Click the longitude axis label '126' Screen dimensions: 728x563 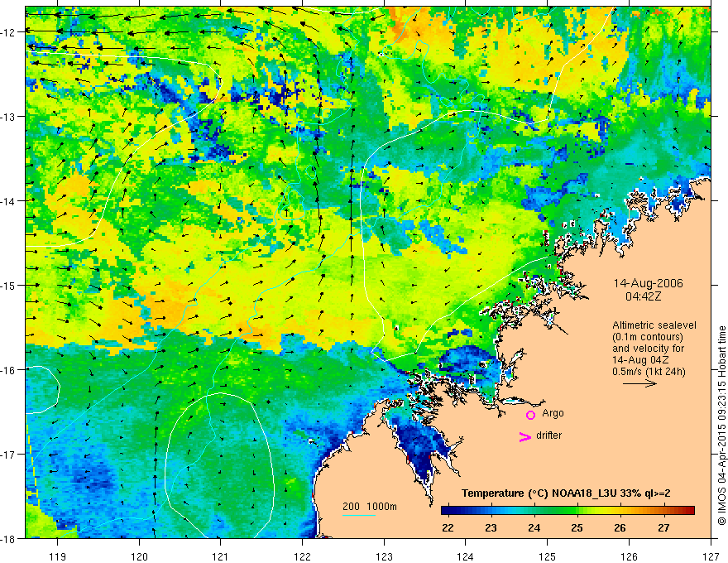coord(629,556)
